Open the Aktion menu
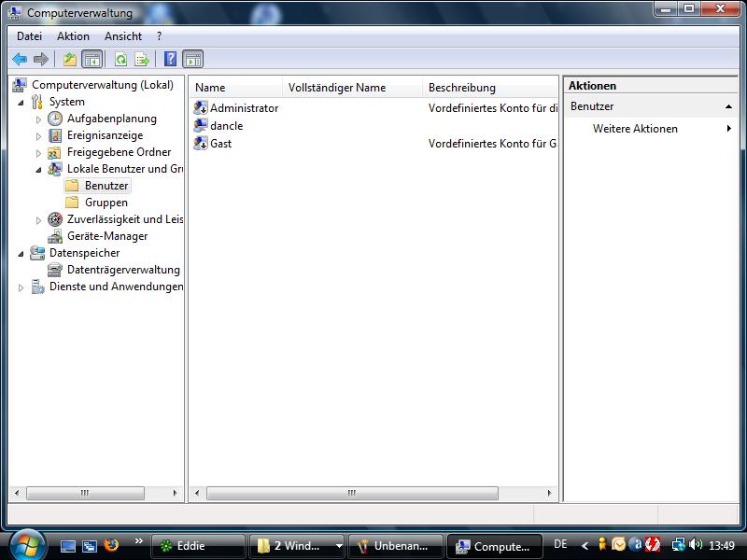 [x=73, y=36]
